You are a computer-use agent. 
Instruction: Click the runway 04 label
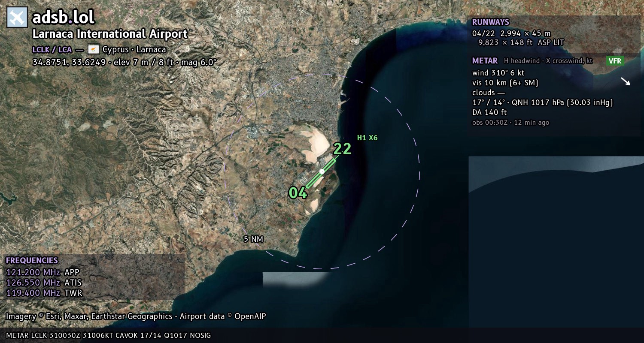298,193
